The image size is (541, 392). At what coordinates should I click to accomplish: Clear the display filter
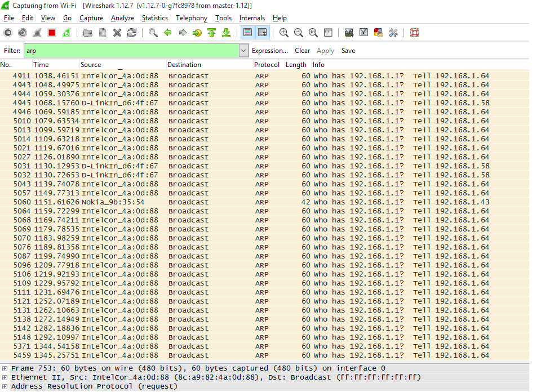tap(302, 51)
